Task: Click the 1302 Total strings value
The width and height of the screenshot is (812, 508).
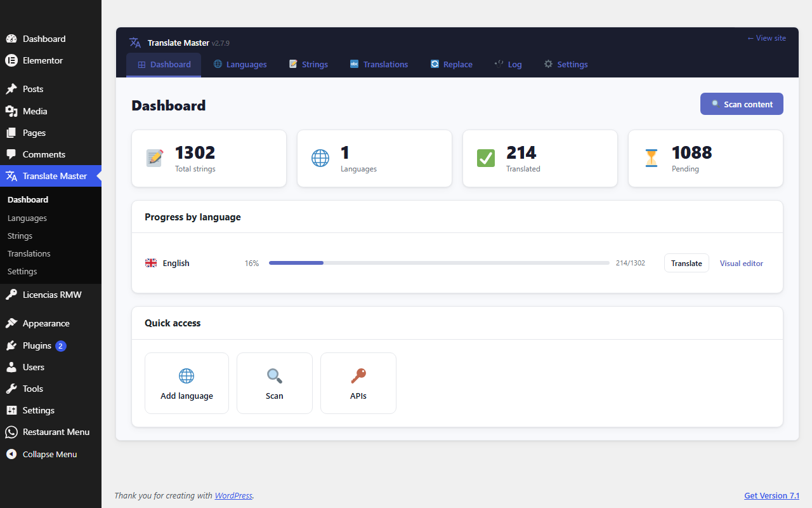Action: tap(195, 152)
